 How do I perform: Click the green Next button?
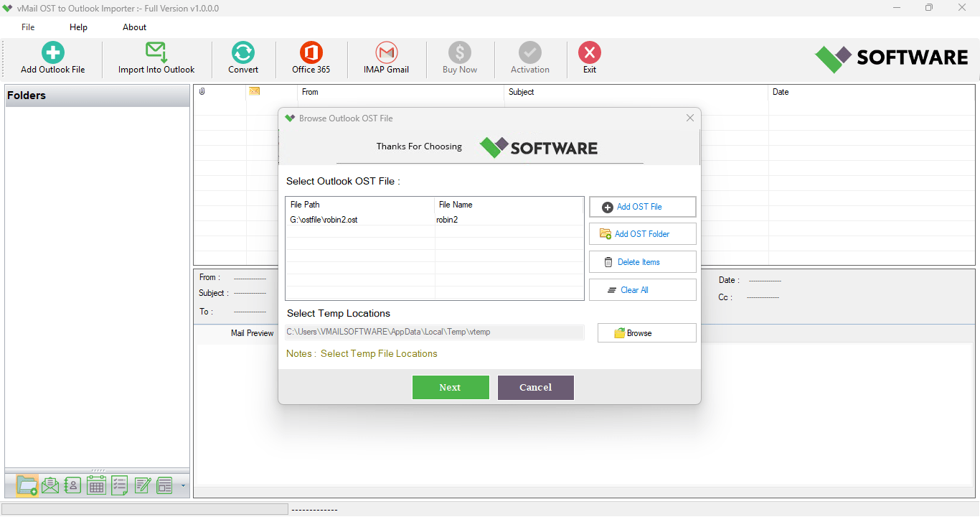451,387
